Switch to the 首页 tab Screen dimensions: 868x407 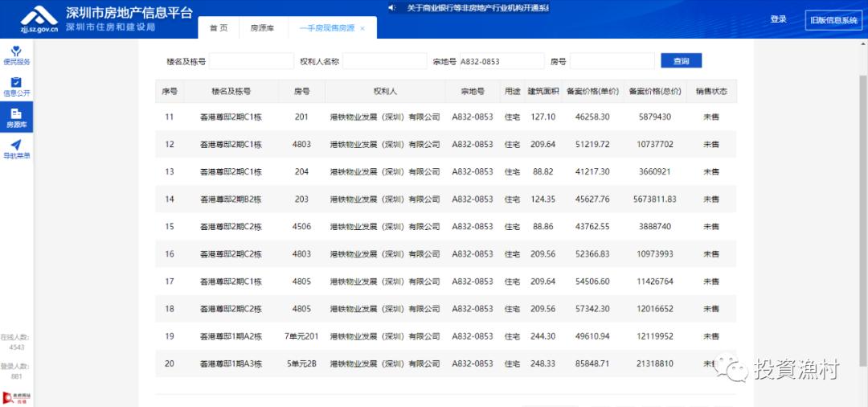(x=218, y=27)
